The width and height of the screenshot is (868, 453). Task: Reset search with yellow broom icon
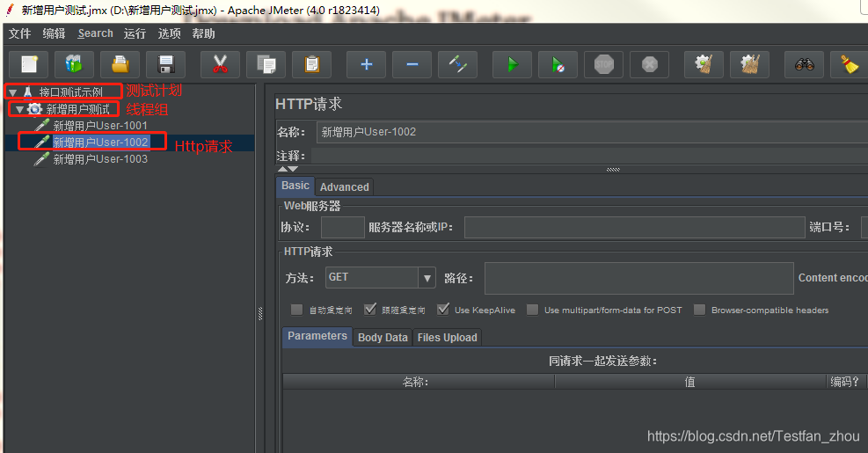coord(850,65)
